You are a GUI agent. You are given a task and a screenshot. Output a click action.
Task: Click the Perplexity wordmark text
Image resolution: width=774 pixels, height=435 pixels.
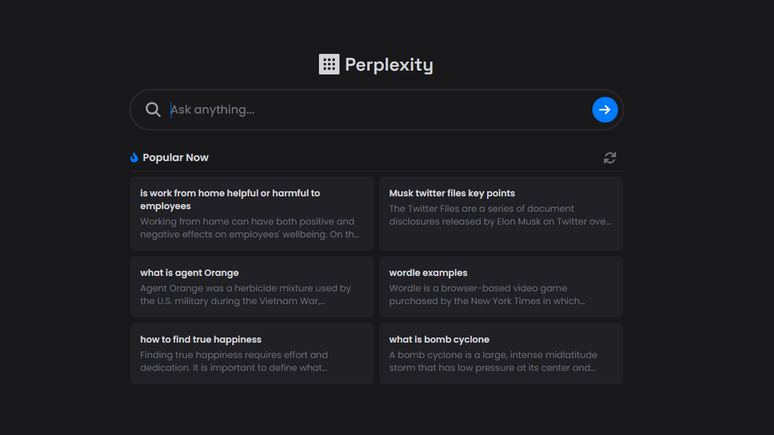389,65
